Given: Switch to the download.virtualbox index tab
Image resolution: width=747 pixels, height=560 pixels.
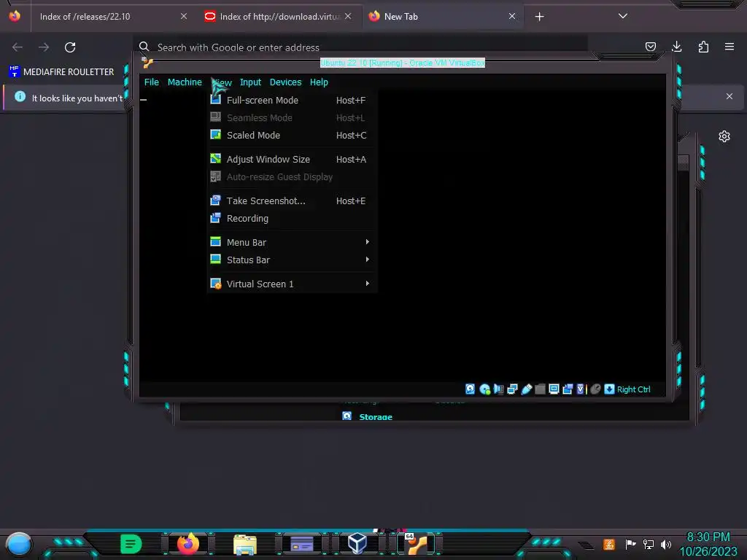Looking at the screenshot, I should click(x=278, y=16).
